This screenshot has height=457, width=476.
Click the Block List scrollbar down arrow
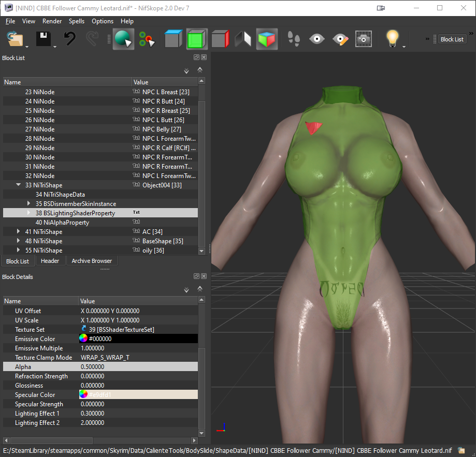tap(201, 251)
